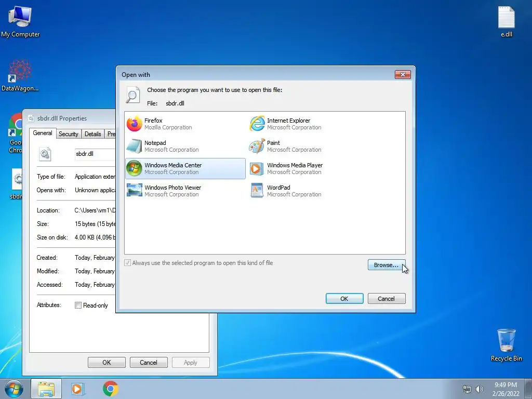Select Google Chrome desktop shortcut
Viewport: 532px width, 399px height.
click(16, 133)
